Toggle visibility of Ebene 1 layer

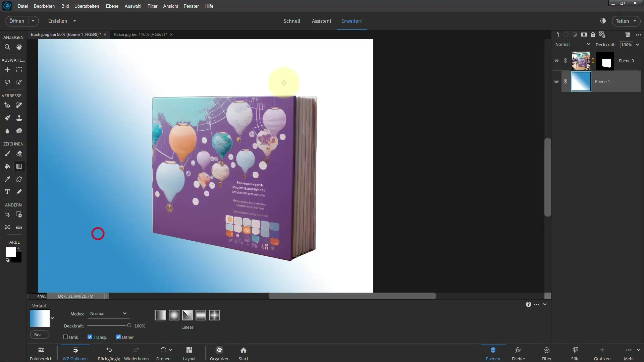pos(556,81)
